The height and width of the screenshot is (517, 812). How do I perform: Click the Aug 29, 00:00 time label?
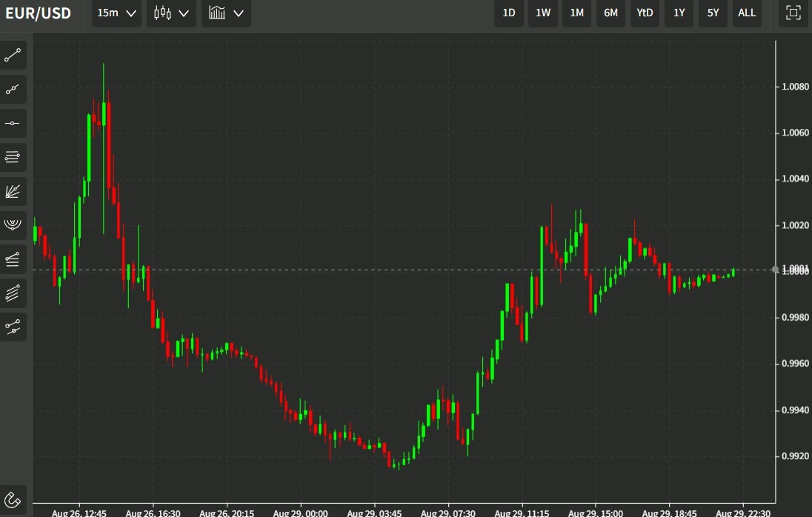(300, 513)
